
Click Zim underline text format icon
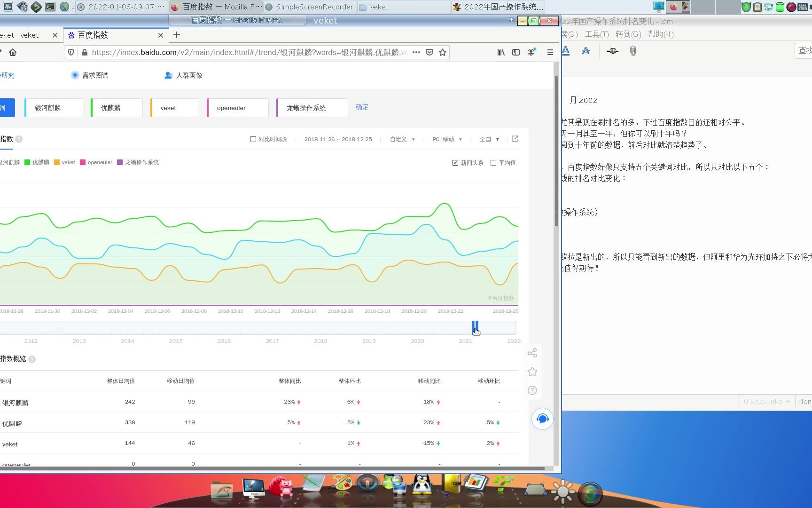[566, 51]
